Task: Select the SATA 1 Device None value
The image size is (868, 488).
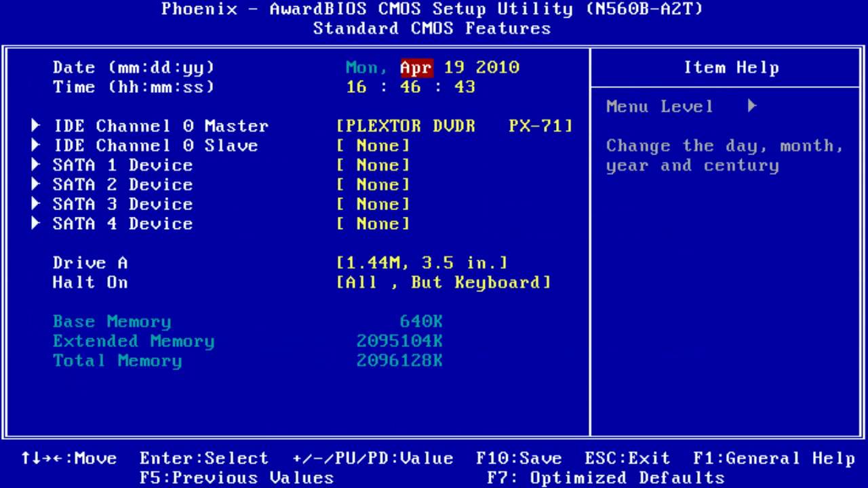Action: pos(373,165)
